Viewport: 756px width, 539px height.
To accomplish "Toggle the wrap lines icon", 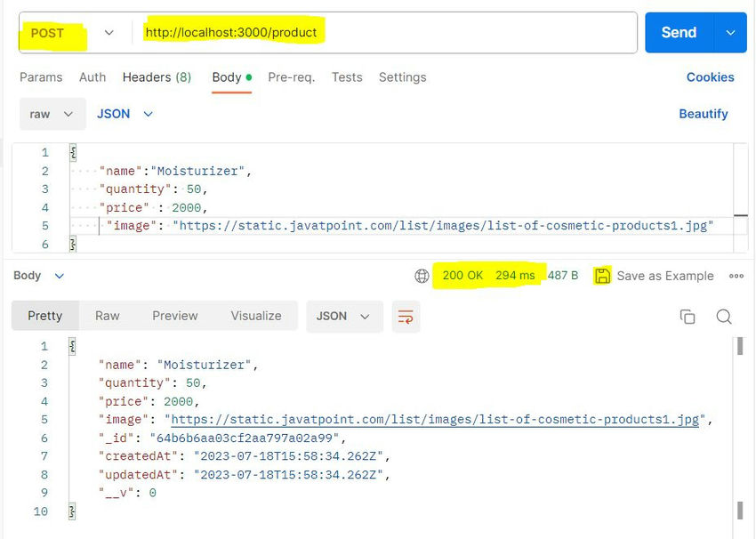I will [406, 317].
